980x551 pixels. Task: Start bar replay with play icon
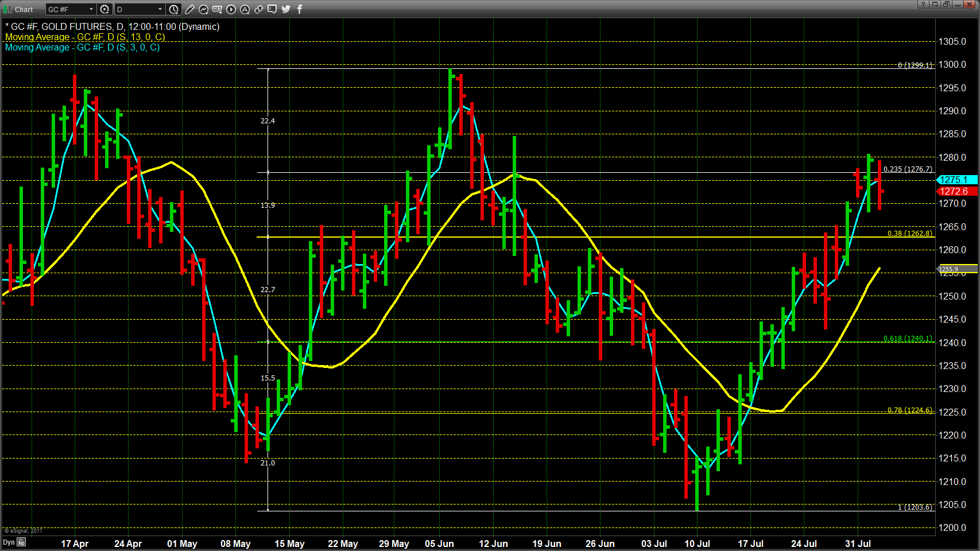coord(231,9)
